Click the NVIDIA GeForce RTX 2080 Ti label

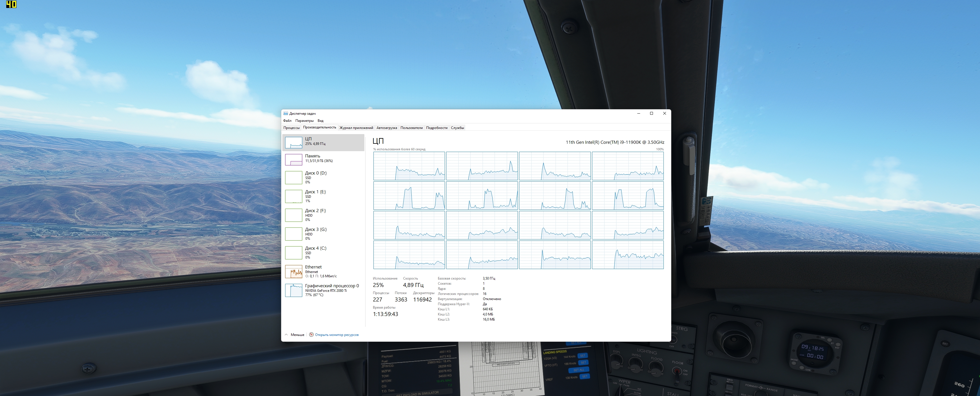tap(326, 291)
